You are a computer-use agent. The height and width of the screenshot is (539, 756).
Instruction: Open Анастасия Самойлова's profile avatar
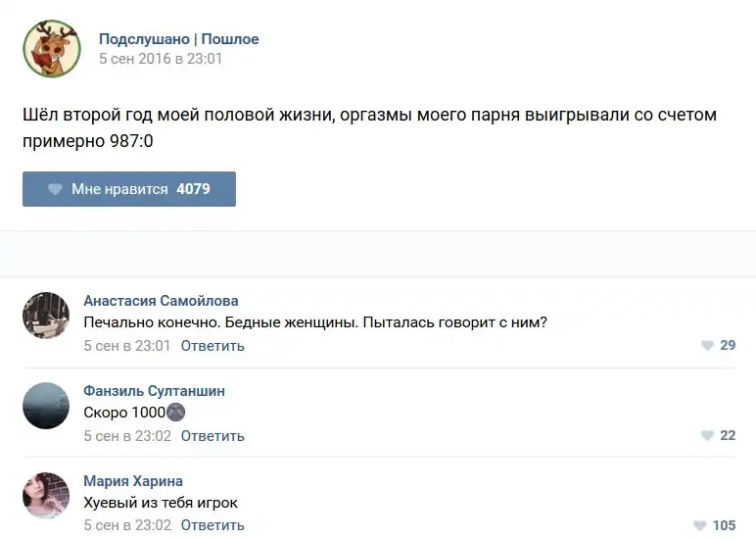pyautogui.click(x=46, y=316)
